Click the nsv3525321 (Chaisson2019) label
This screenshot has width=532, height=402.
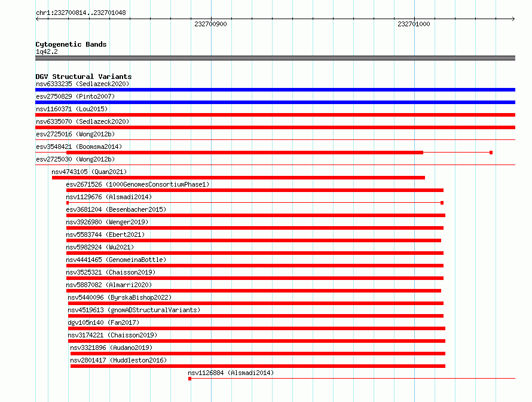pos(111,272)
